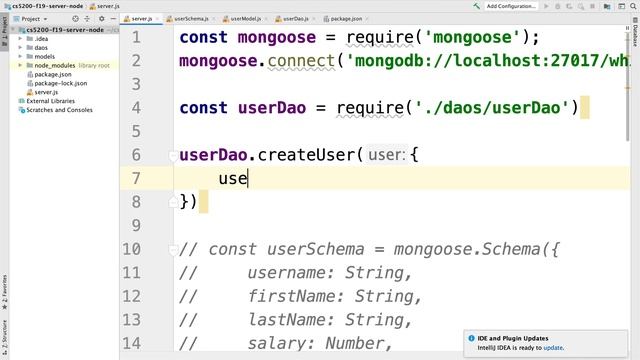
Task: Click the inspection indicator icon atop editor scrollbar
Action: (x=627, y=28)
